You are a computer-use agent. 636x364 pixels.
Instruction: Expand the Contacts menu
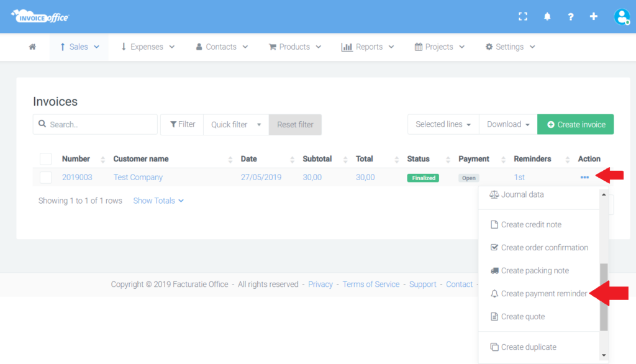tap(222, 47)
